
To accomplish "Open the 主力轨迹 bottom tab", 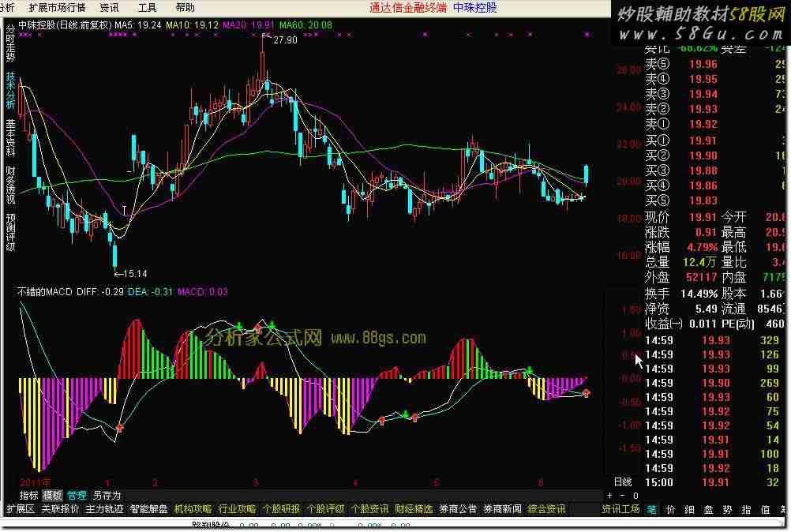I will [x=104, y=509].
